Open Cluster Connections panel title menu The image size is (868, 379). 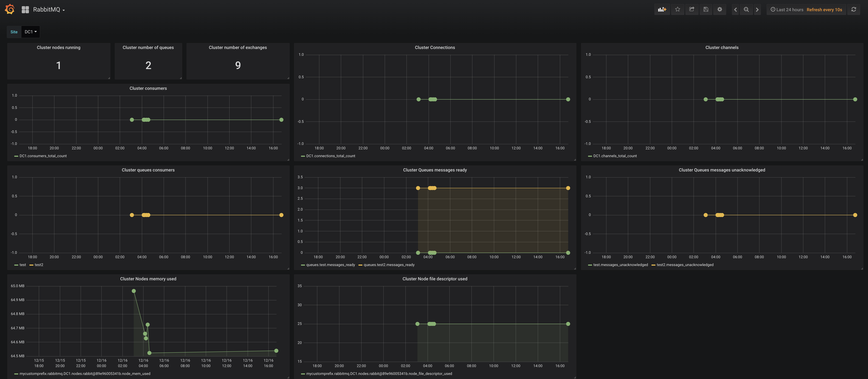click(435, 47)
